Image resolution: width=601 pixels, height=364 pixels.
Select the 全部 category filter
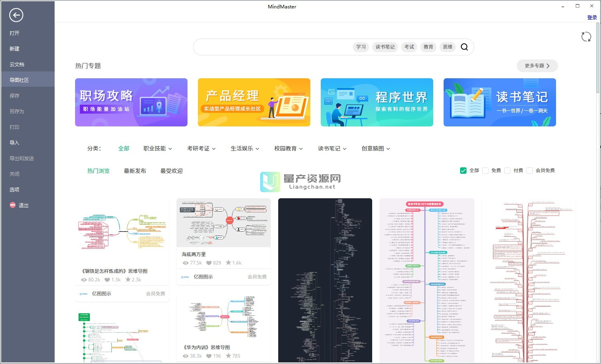click(124, 148)
